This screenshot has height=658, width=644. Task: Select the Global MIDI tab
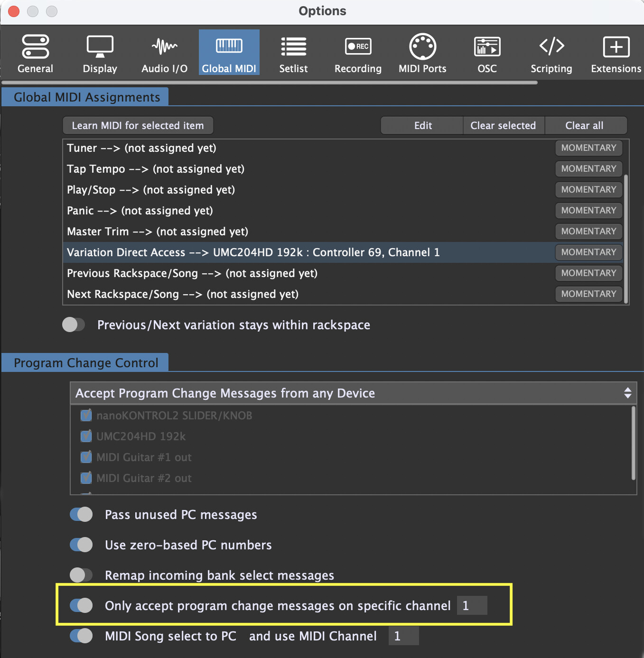pos(229,53)
